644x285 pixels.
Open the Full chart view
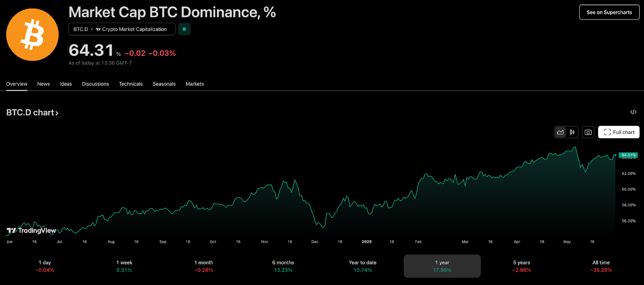pos(619,132)
